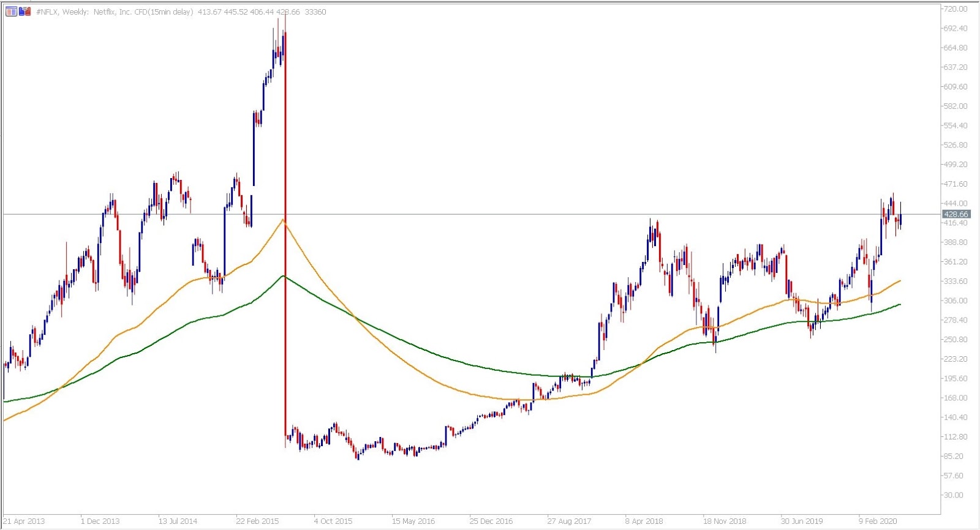This screenshot has width=980, height=530.
Task: Click the 1 Dec 2013 date label
Action: coord(100,521)
